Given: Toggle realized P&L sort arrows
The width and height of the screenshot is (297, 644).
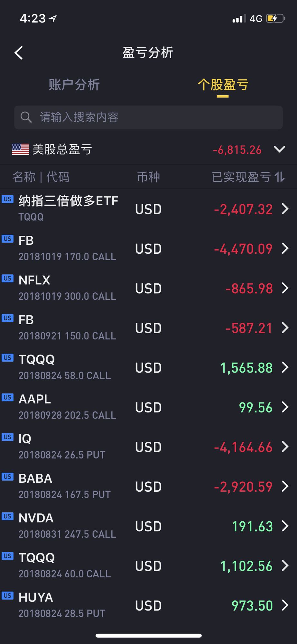Looking at the screenshot, I should (x=280, y=177).
